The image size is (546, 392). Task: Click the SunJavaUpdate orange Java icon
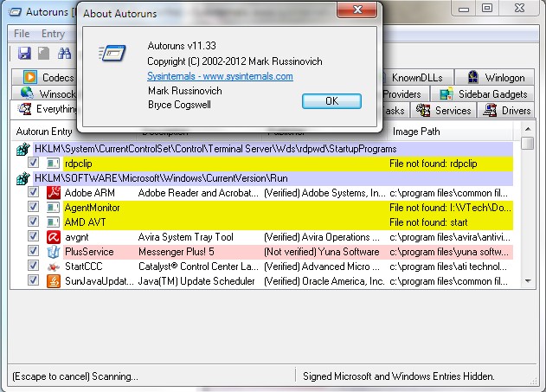tap(54, 281)
